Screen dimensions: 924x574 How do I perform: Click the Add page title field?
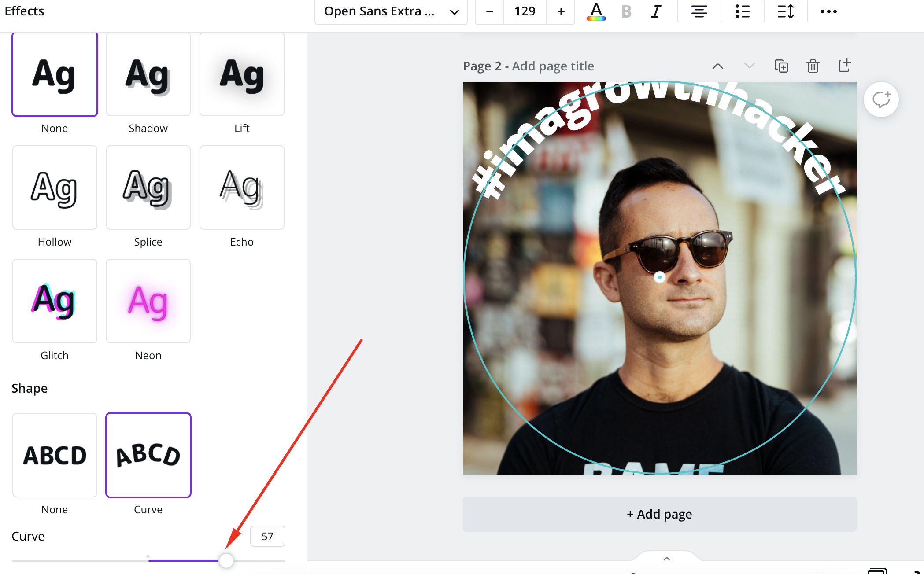[553, 66]
